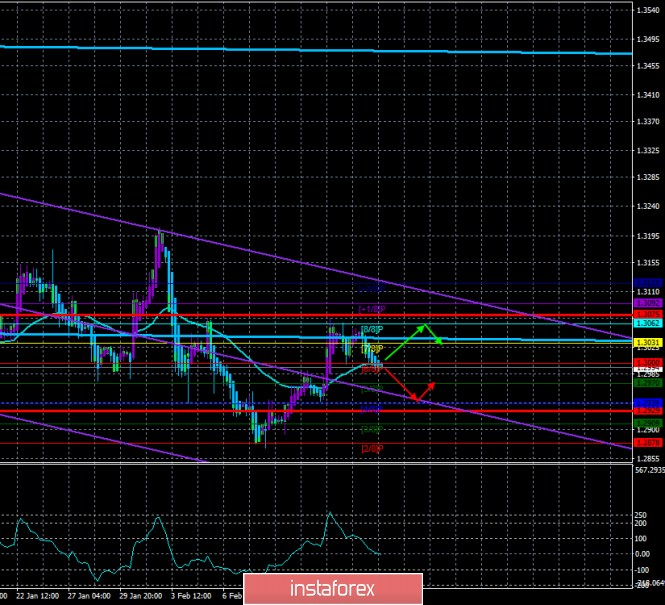Click the 22 Jan 12:00 date label
The height and width of the screenshot is (605, 665).
coord(38,596)
